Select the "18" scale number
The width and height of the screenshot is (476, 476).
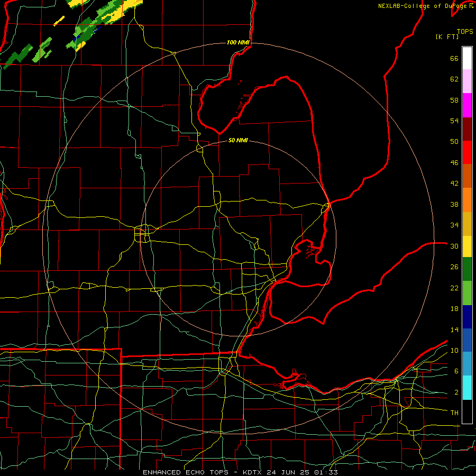[454, 309]
